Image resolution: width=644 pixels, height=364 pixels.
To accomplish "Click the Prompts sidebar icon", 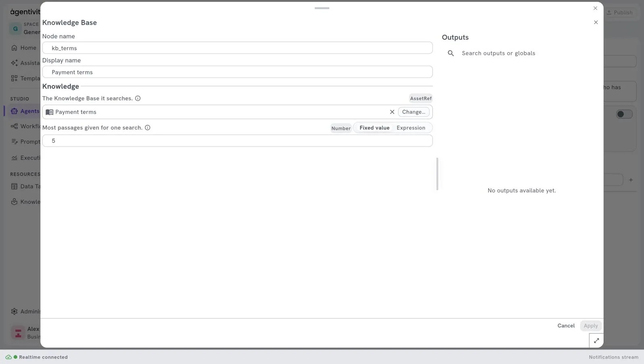I will click(14, 142).
